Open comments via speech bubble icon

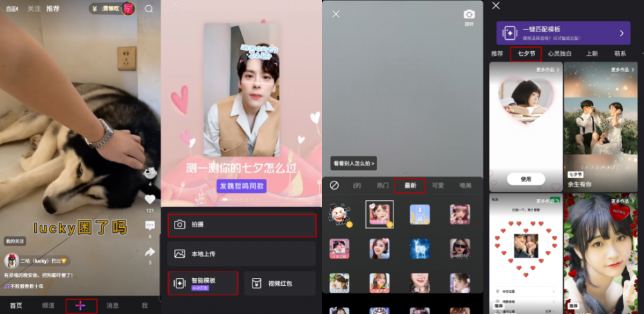tap(150, 225)
